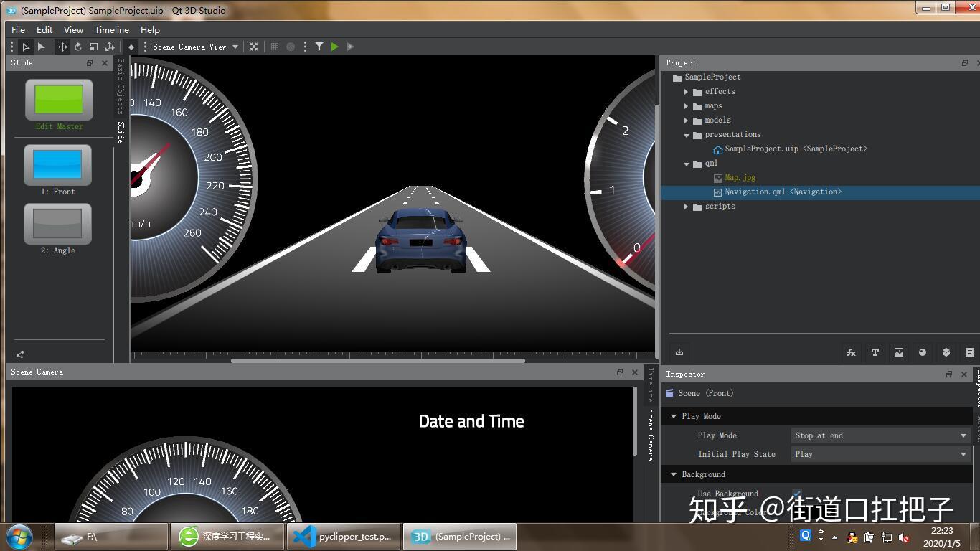This screenshot has width=980, height=551.
Task: Click the Fit Selected view icon
Action: (x=253, y=47)
